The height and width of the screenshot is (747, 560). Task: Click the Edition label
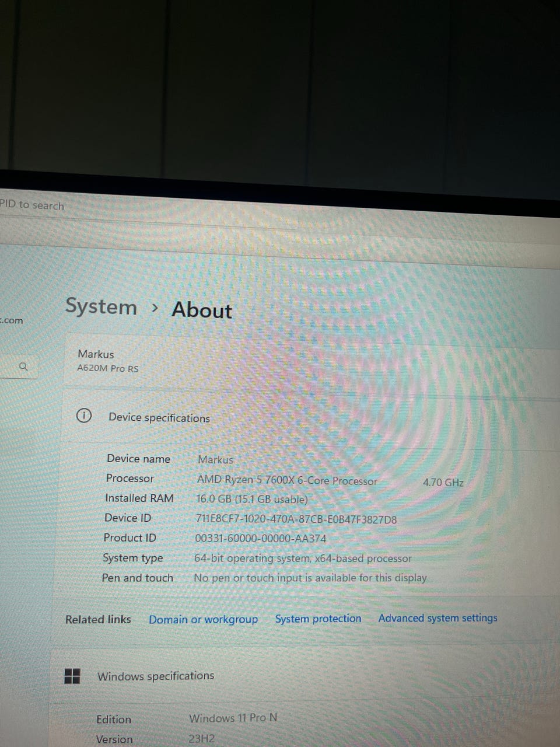[x=114, y=720]
